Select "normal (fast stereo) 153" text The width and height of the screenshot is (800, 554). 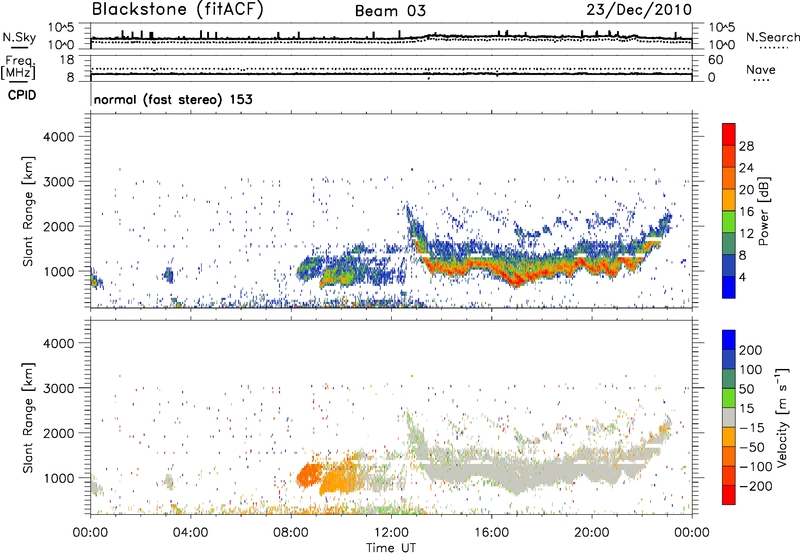tap(173, 99)
